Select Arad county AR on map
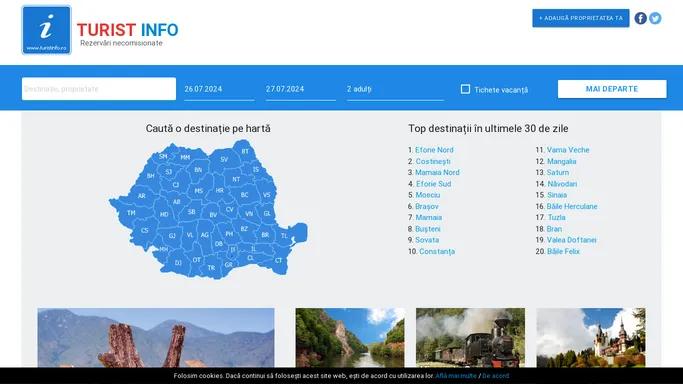683x384 pixels. 142,196
